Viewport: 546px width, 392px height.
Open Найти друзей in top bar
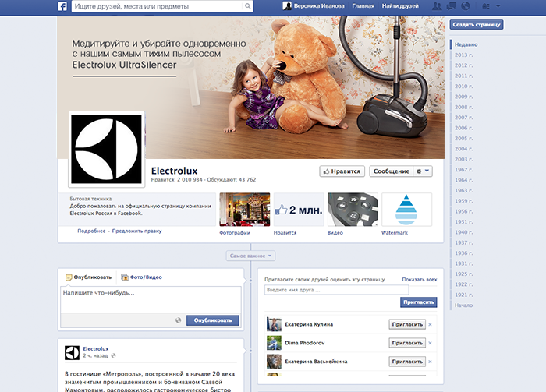(x=400, y=6)
